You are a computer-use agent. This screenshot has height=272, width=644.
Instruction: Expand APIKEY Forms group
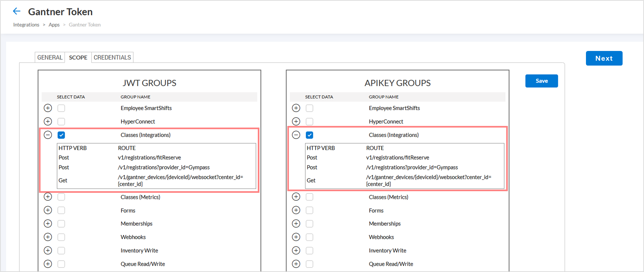point(296,210)
